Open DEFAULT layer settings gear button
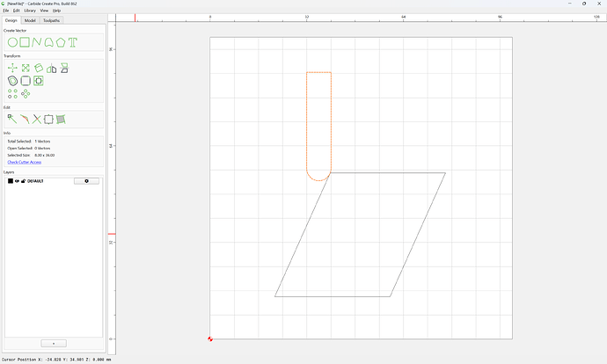Image resolution: width=607 pixels, height=364 pixels. point(86,181)
